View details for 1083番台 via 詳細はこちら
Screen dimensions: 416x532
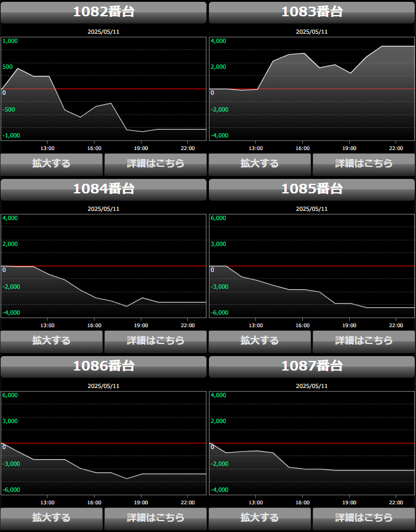[x=364, y=164]
